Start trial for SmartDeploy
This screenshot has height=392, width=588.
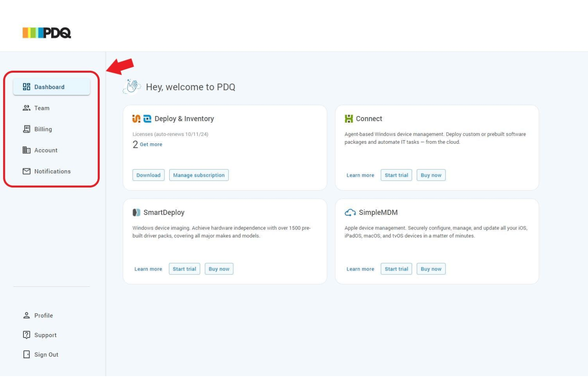point(184,269)
